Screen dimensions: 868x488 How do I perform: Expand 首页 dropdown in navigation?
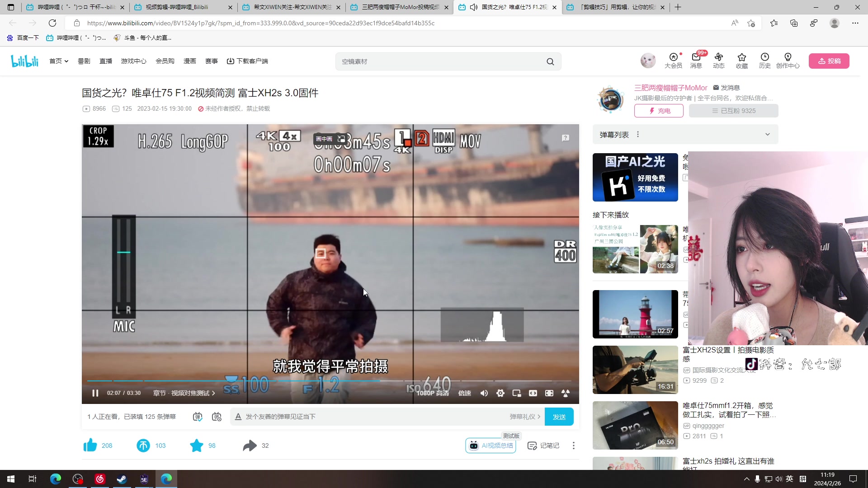click(59, 61)
